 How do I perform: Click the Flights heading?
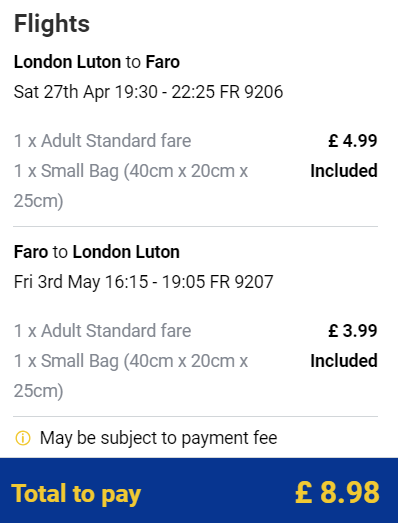click(52, 24)
